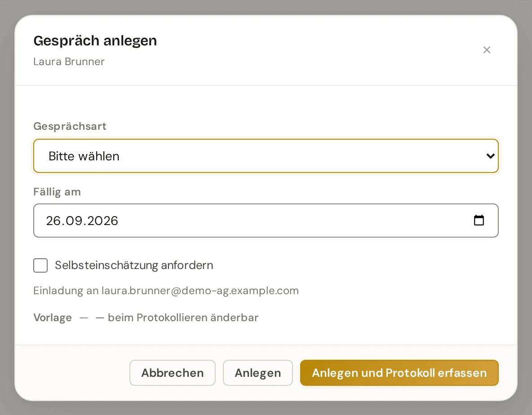
Task: Click the Anlegen button
Action: [x=258, y=373]
